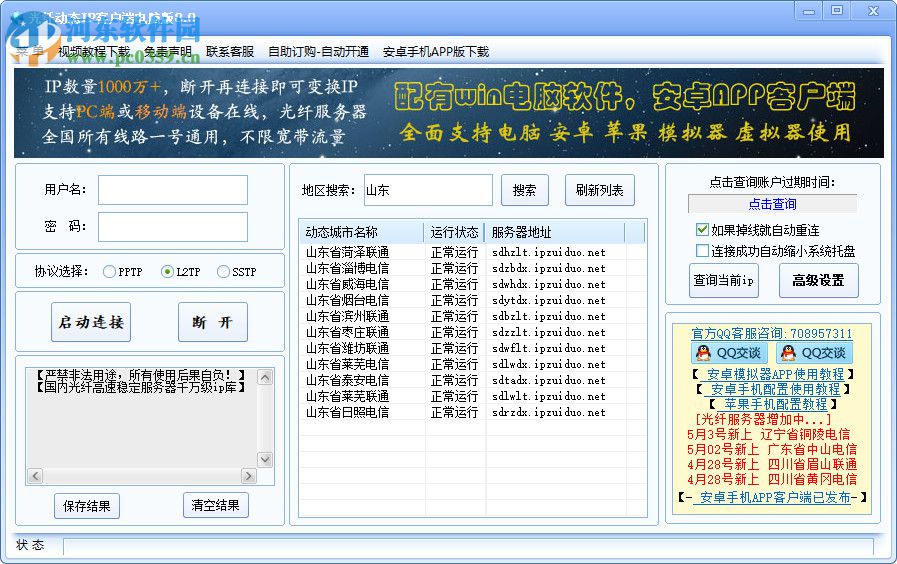Click the 服务器地址 column header

(x=555, y=232)
